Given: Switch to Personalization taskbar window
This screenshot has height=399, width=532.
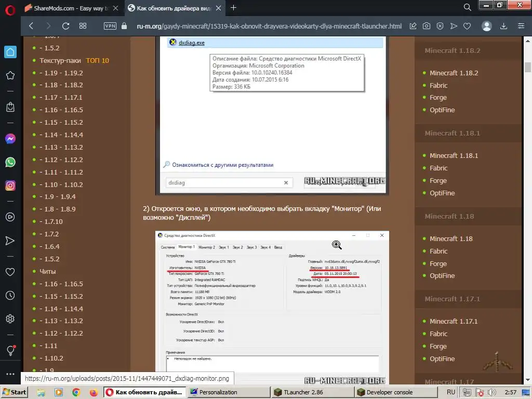Looking at the screenshot, I should point(229,392).
